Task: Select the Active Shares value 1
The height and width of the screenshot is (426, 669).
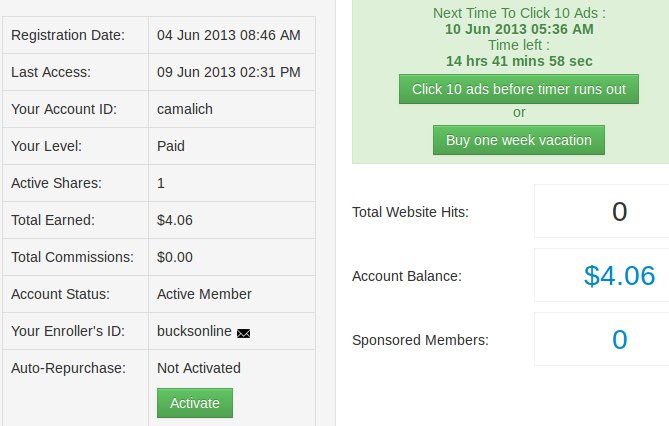Action: pos(161,183)
